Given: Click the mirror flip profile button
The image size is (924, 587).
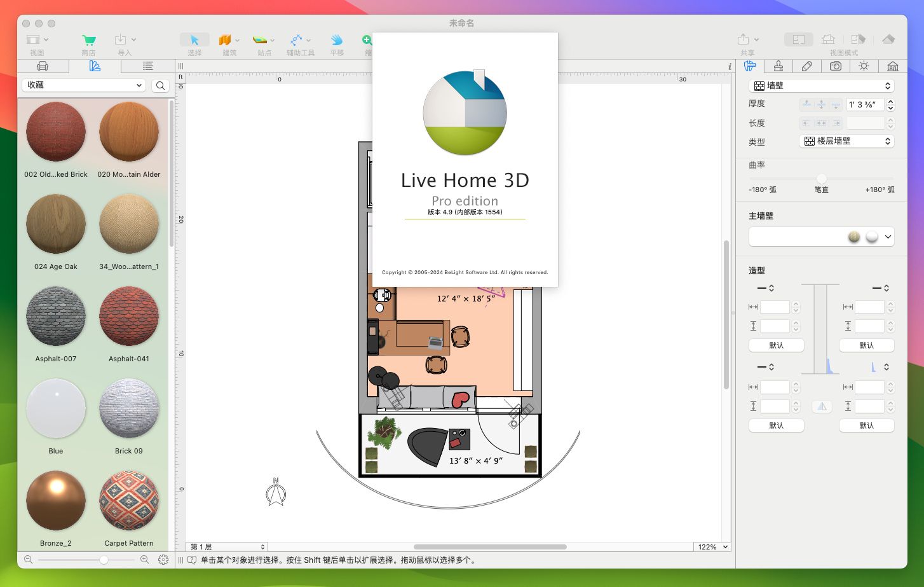Looking at the screenshot, I should (822, 406).
